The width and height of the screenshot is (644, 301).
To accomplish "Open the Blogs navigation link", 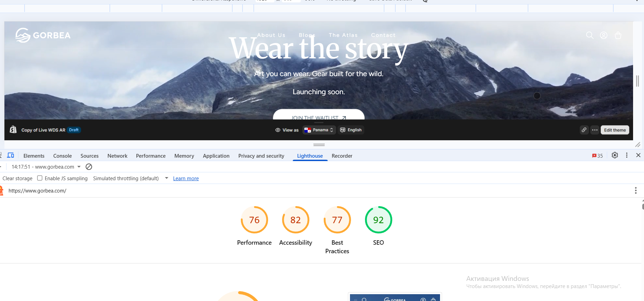I will [307, 35].
